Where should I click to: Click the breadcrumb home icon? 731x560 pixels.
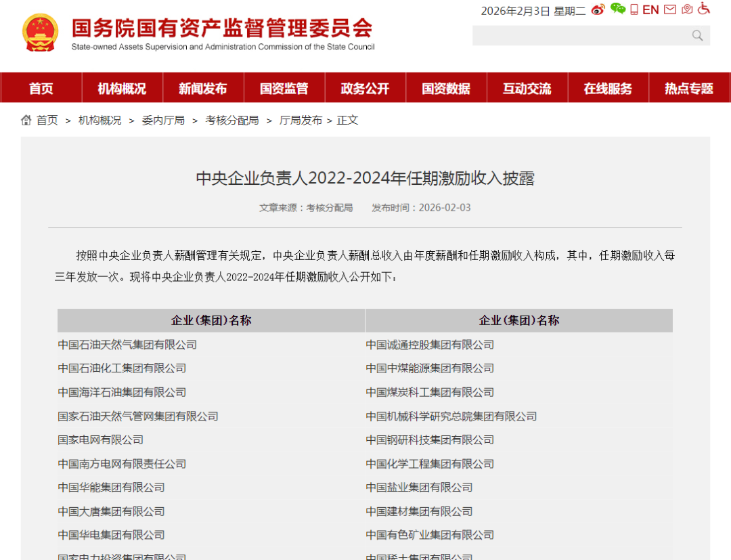[x=26, y=121]
